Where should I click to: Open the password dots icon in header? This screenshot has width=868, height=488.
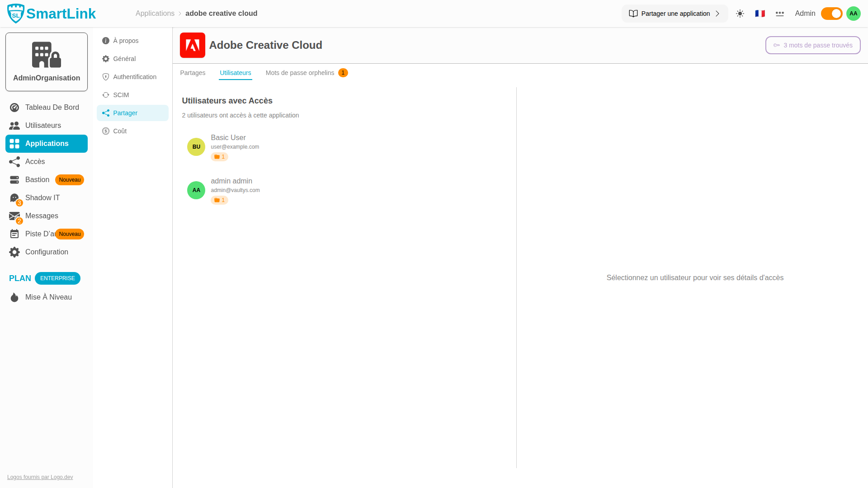(780, 14)
